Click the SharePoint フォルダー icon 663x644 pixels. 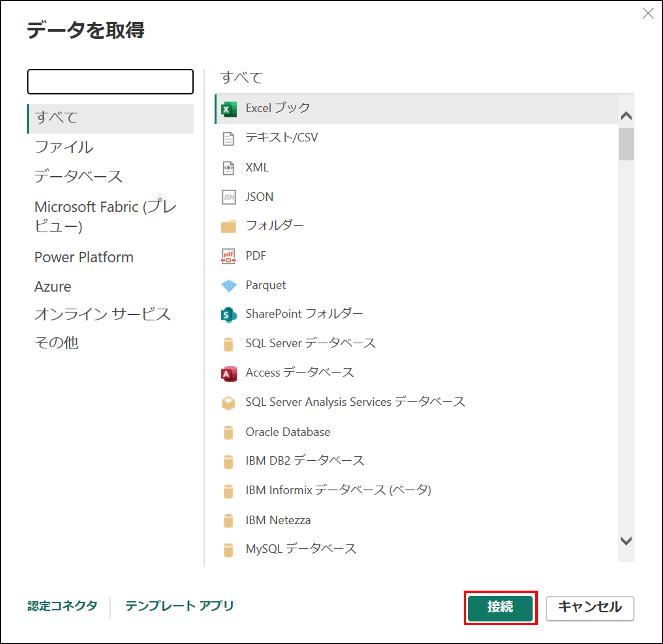229,315
